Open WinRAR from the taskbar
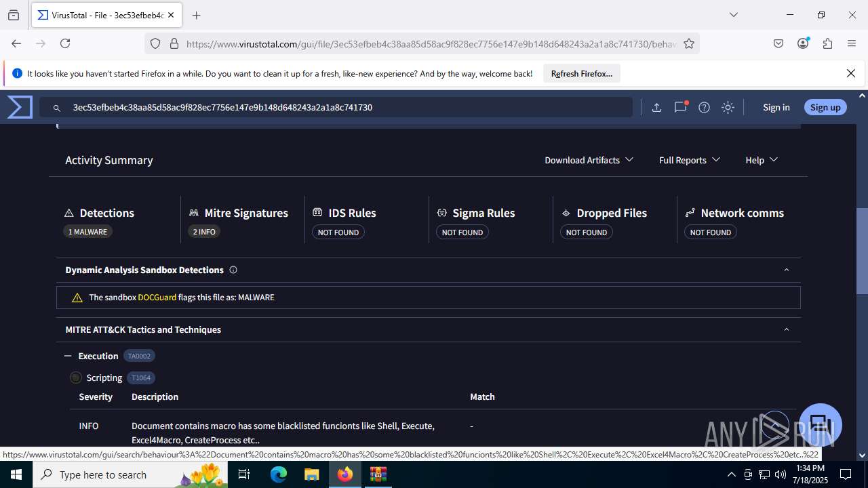This screenshot has height=488, width=868. [378, 474]
